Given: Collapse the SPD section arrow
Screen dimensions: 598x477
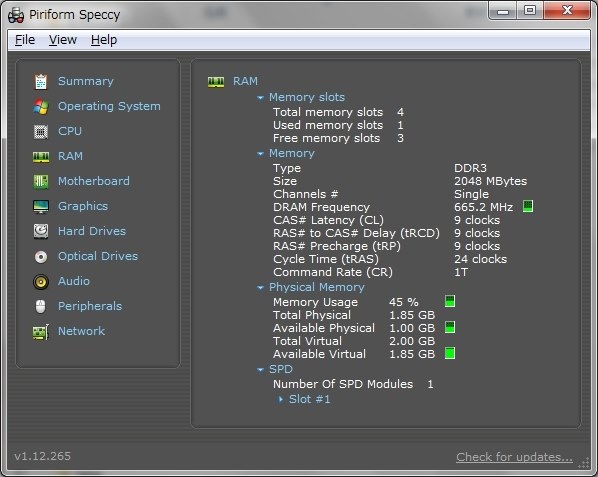Looking at the screenshot, I should coord(260,370).
